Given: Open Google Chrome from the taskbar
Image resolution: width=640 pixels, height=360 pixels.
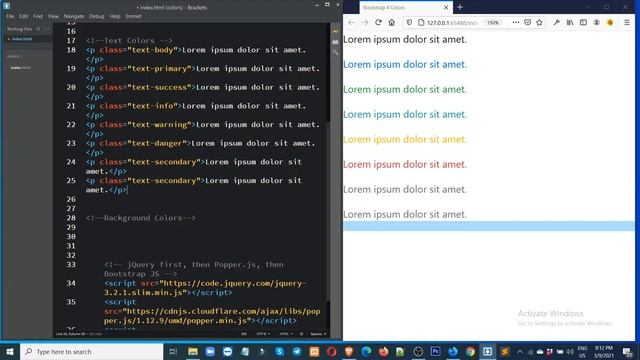Looking at the screenshot, I should (x=470, y=351).
